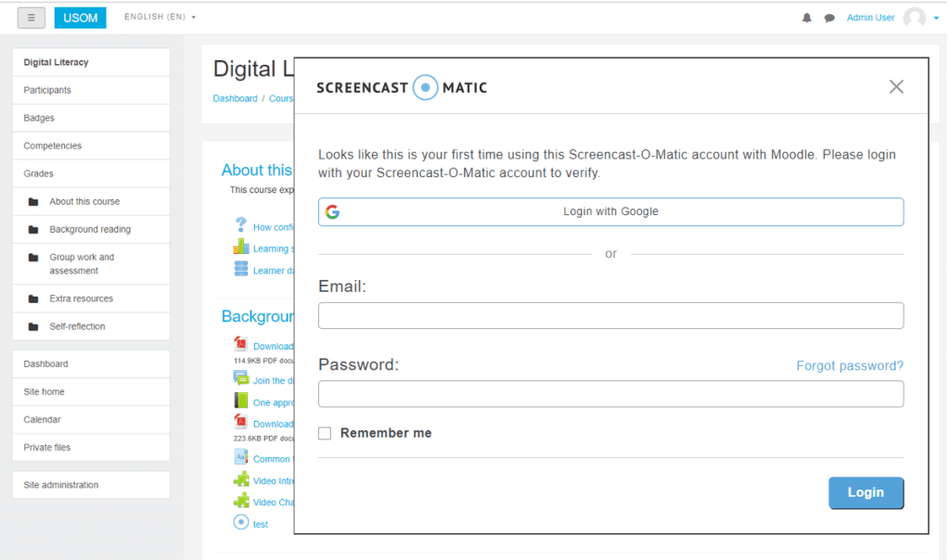
Task: Open Calendar in the sidebar
Action: click(x=91, y=420)
